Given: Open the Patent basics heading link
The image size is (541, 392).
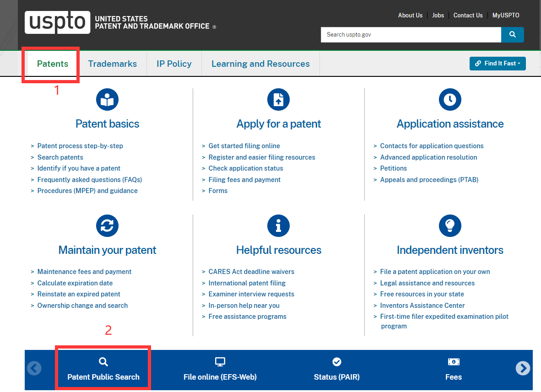Looking at the screenshot, I should point(107,124).
